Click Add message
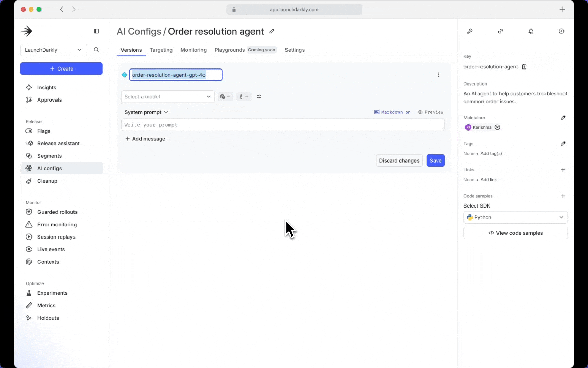The height and width of the screenshot is (368, 588). (x=145, y=139)
